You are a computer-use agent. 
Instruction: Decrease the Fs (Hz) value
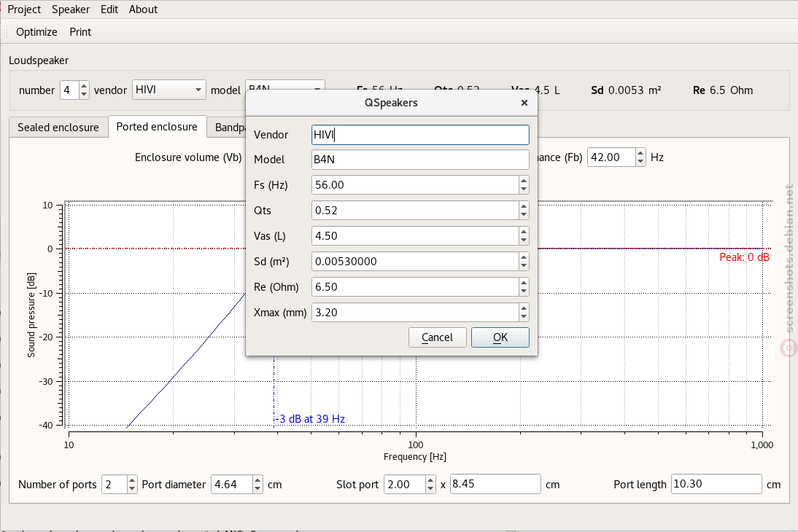pyautogui.click(x=524, y=189)
